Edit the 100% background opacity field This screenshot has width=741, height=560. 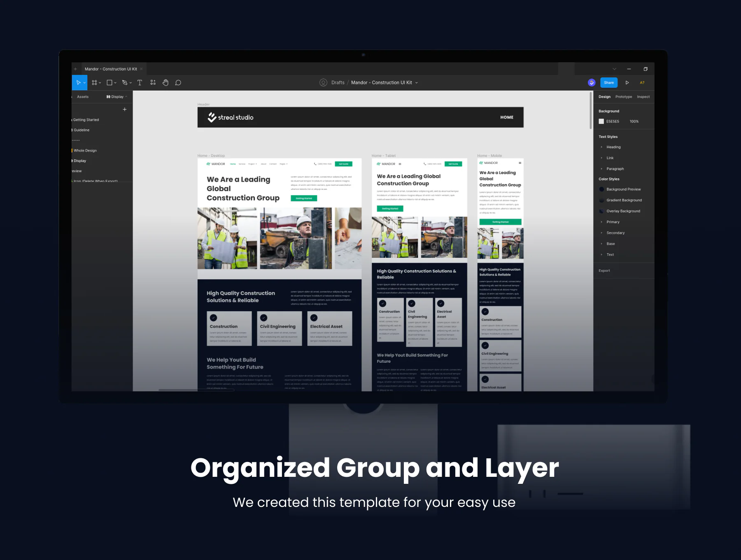tap(634, 121)
